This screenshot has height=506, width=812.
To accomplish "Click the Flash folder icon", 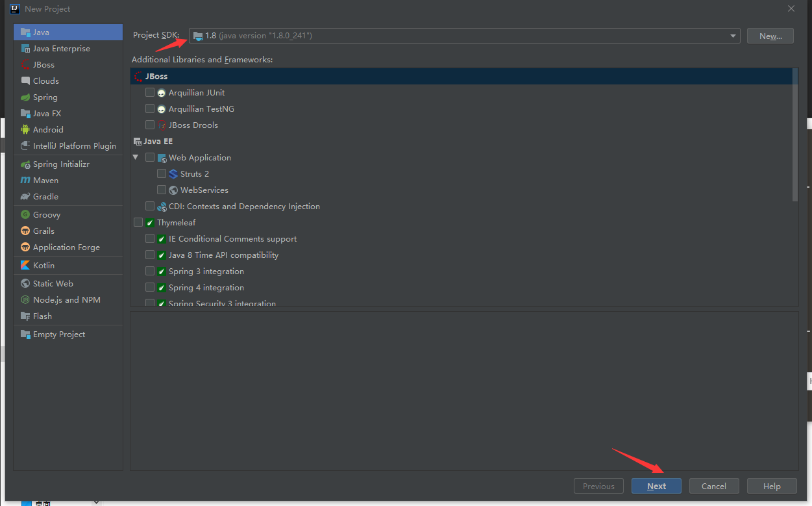I will (x=25, y=316).
